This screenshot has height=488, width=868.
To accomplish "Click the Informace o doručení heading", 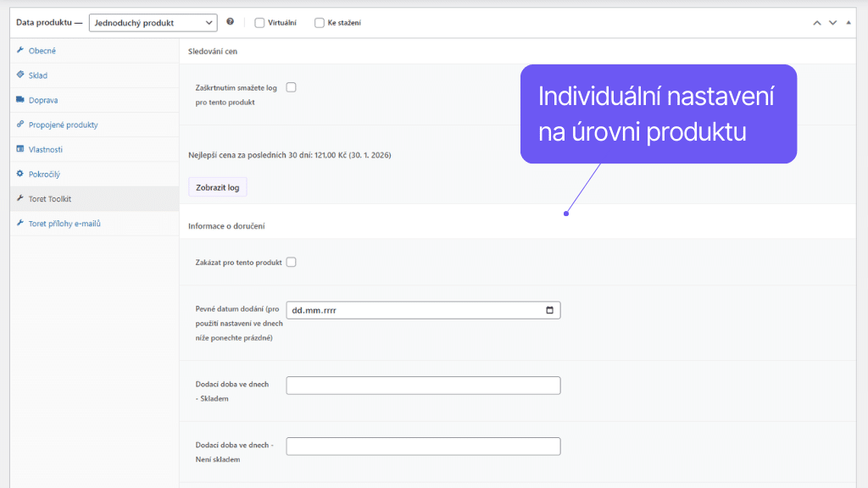I will [x=226, y=225].
